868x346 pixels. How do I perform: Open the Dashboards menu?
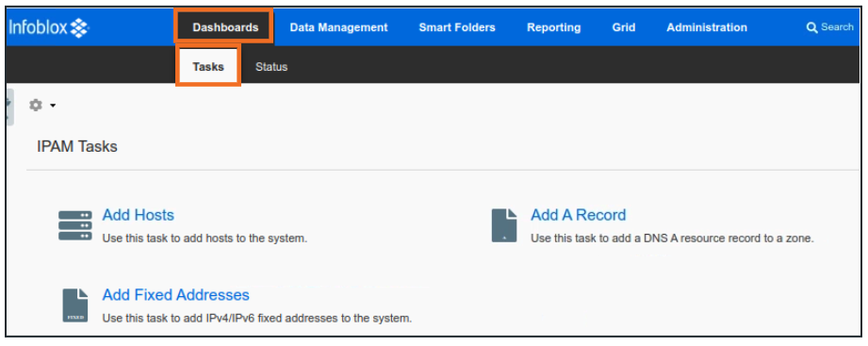(x=225, y=27)
